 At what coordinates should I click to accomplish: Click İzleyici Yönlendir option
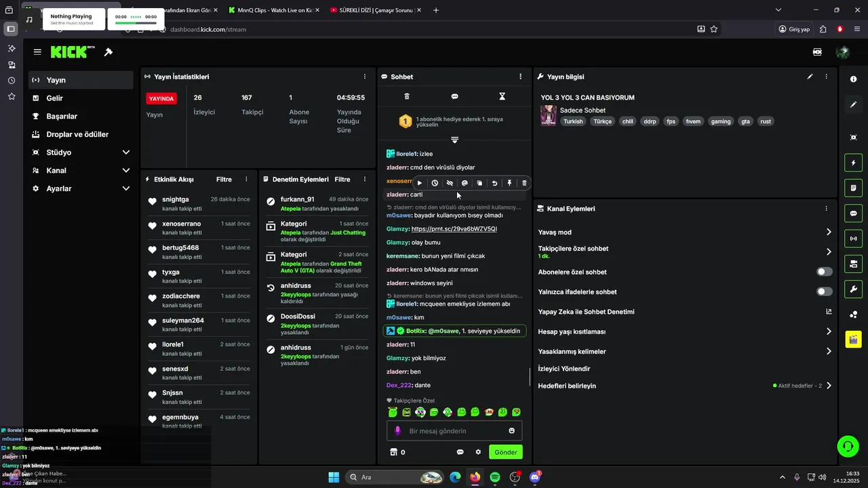point(564,369)
